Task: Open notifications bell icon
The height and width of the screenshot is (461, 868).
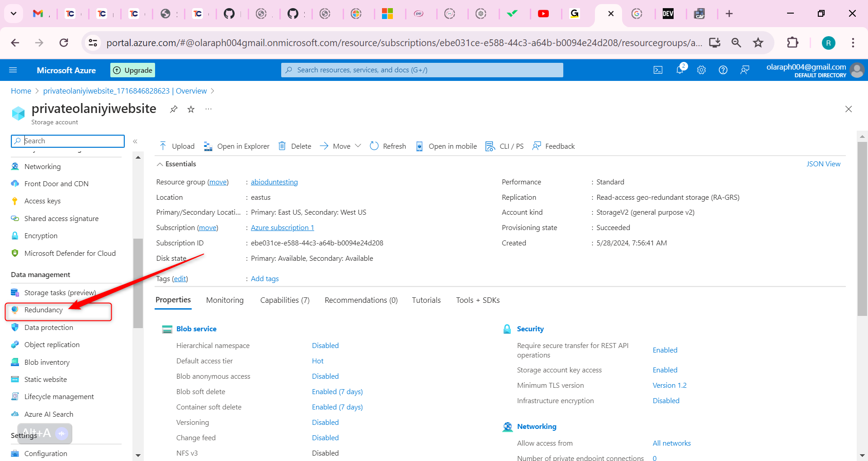Action: pos(680,70)
